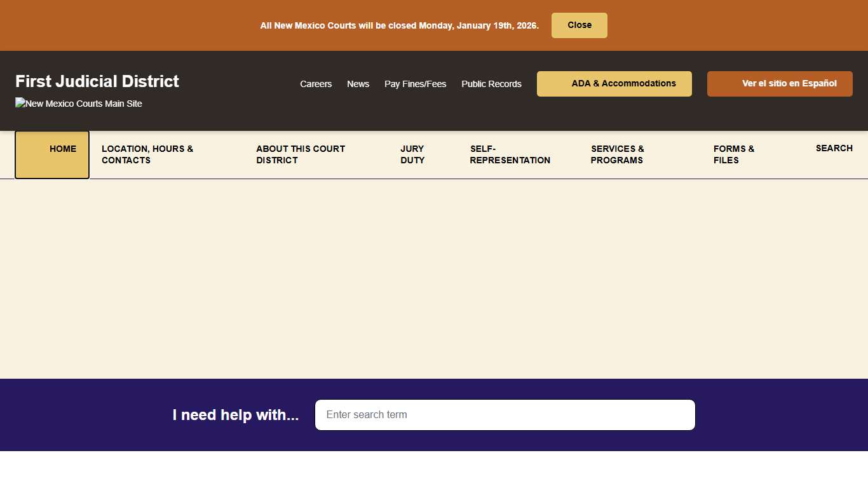
Task: Open the New Mexico Courts Main Site link
Action: click(78, 104)
